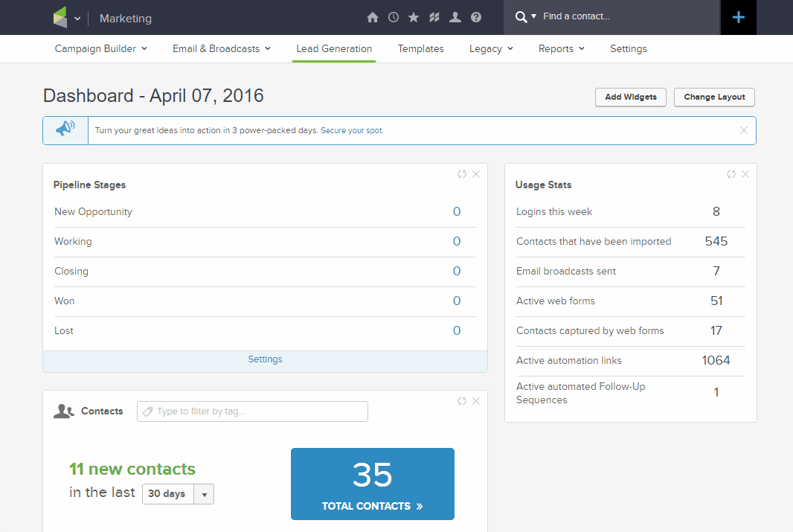Open the Favorites star icon
This screenshot has height=532, width=793.
pyautogui.click(x=414, y=18)
